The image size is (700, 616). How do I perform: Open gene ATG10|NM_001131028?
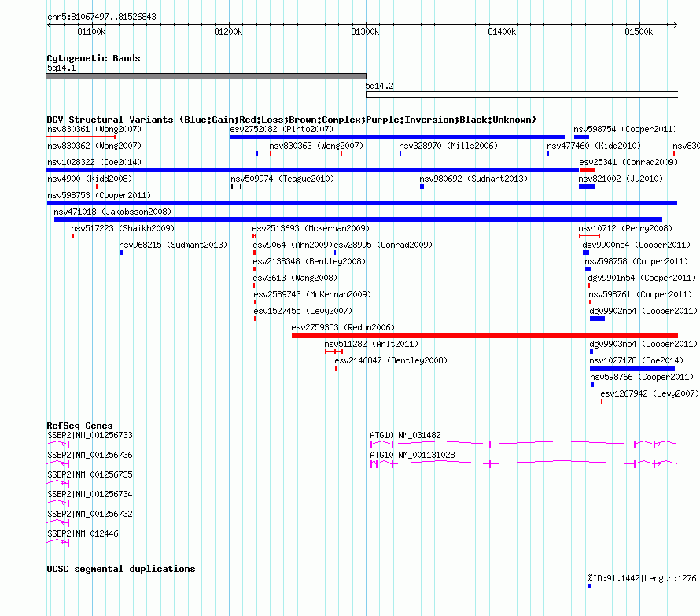[x=412, y=455]
